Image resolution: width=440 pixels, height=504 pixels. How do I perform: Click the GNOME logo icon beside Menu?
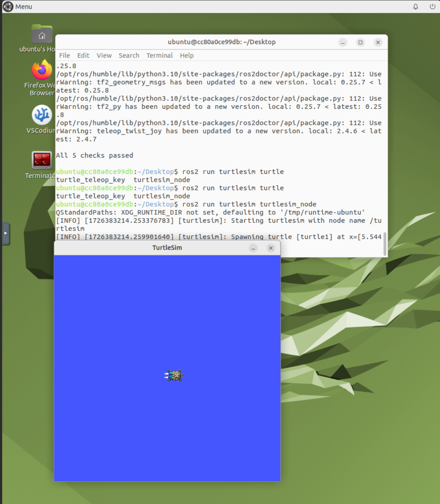(8, 6)
